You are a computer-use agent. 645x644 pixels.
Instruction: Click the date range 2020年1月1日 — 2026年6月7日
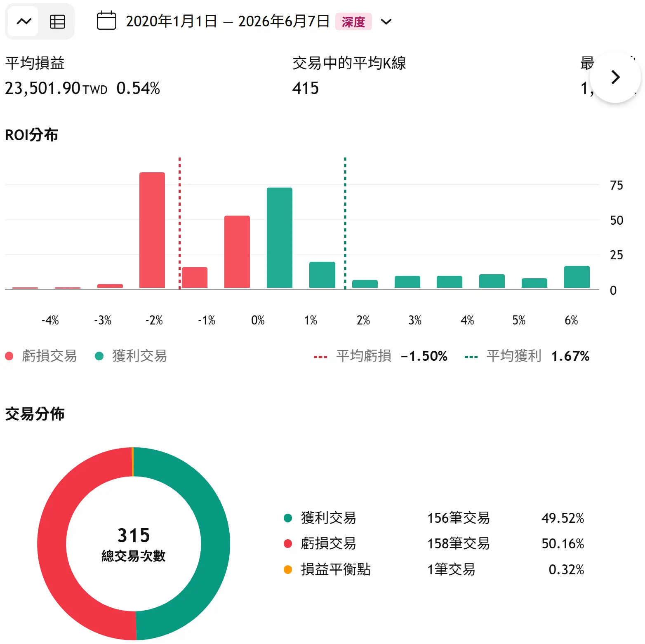tap(228, 21)
